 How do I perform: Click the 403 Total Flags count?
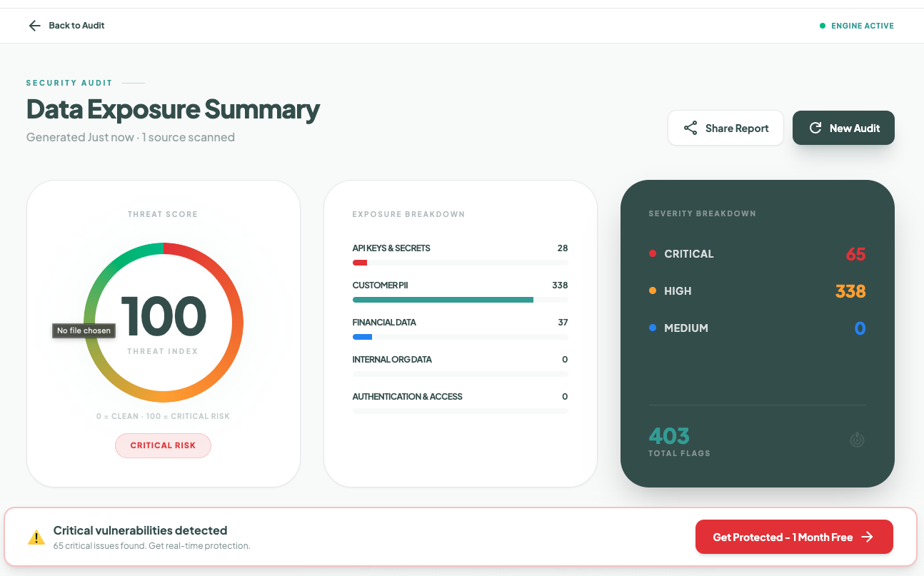coord(669,435)
